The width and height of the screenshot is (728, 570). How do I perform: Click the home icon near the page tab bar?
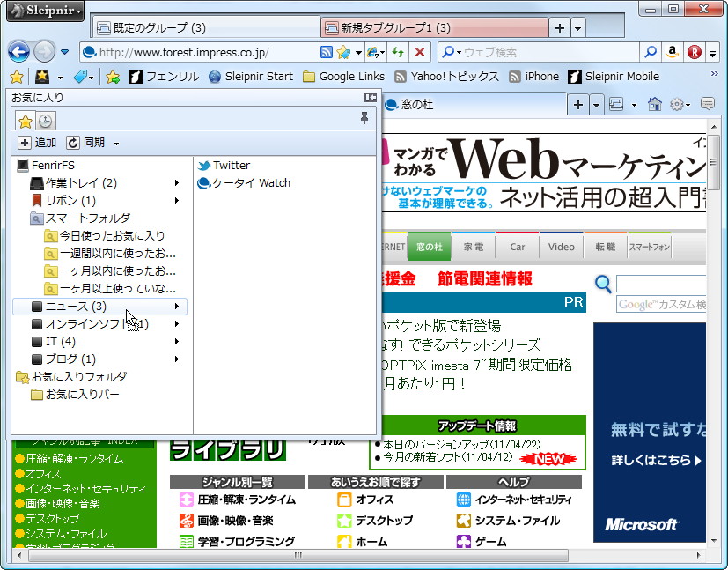click(x=654, y=103)
